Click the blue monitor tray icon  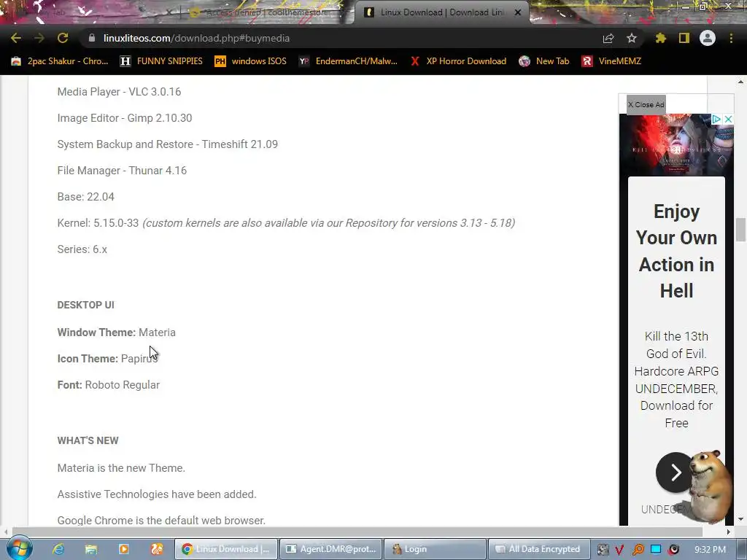tap(656, 549)
